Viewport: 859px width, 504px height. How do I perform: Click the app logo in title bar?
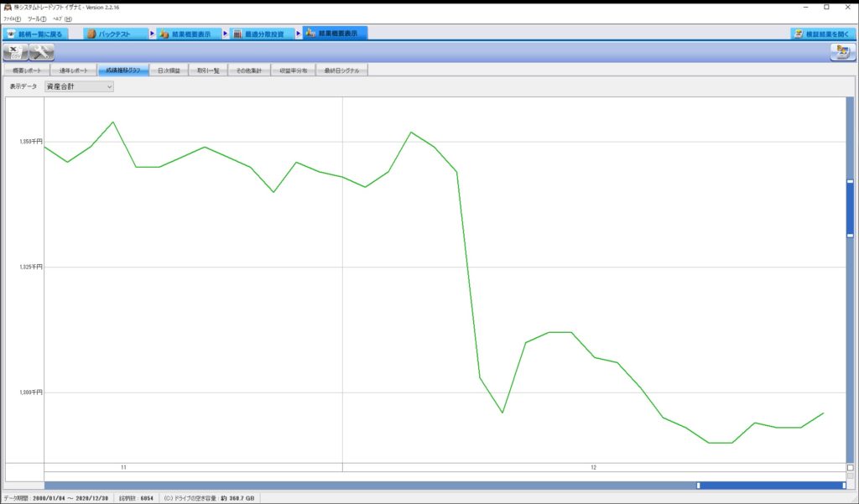click(7, 7)
